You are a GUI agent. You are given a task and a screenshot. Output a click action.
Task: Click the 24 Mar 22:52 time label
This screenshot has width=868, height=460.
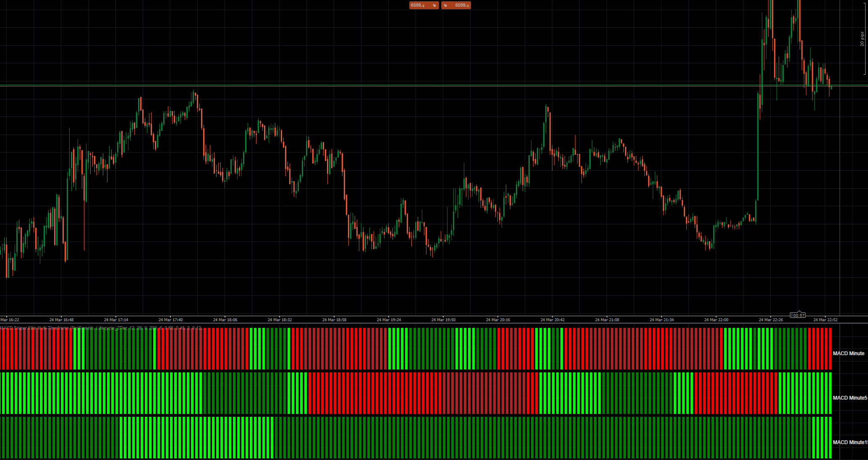pyautogui.click(x=825, y=320)
